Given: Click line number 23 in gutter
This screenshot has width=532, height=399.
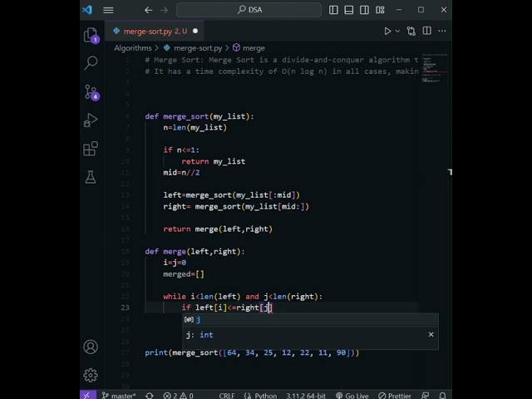Looking at the screenshot, I should click(126, 308).
